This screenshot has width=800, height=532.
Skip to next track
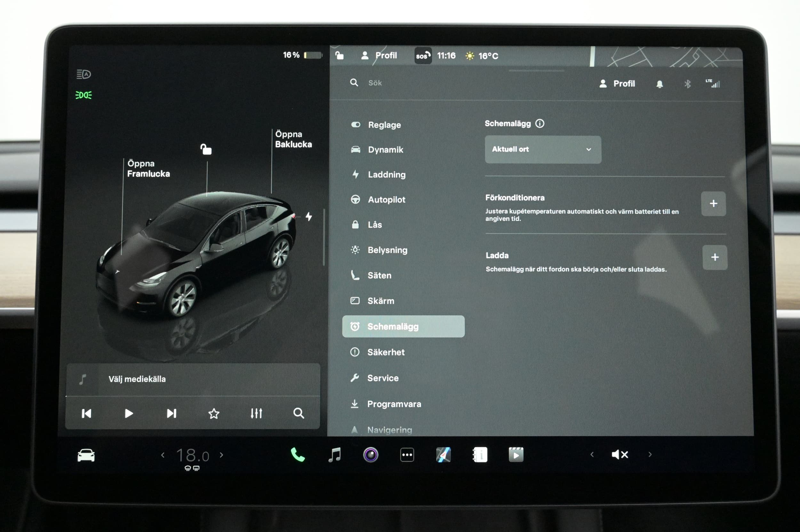pyautogui.click(x=172, y=413)
